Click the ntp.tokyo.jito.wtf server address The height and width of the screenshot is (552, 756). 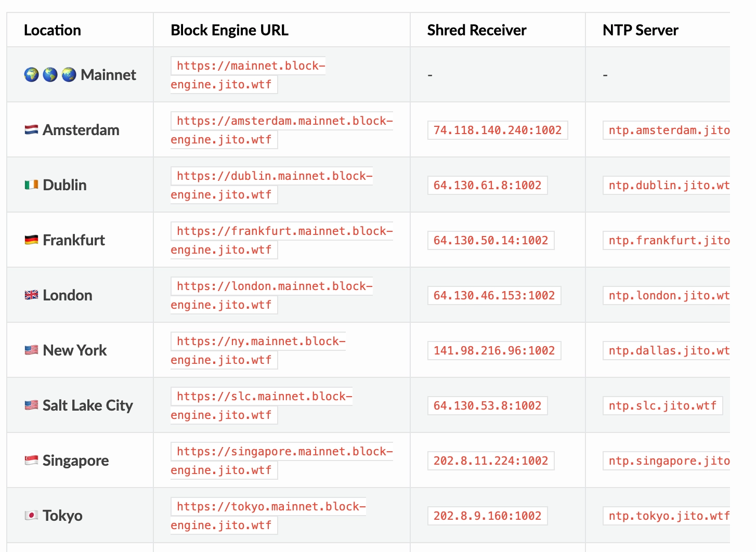point(668,516)
